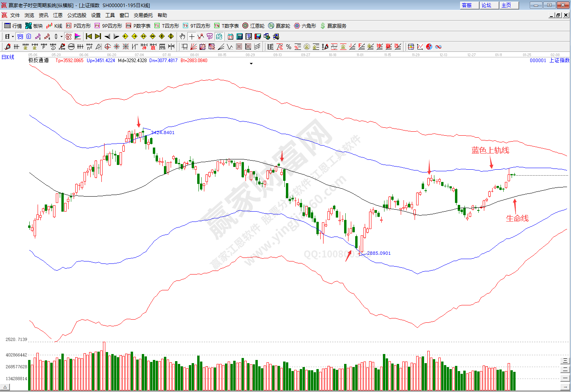Click the blue infinity loop icon

[x=438, y=47]
